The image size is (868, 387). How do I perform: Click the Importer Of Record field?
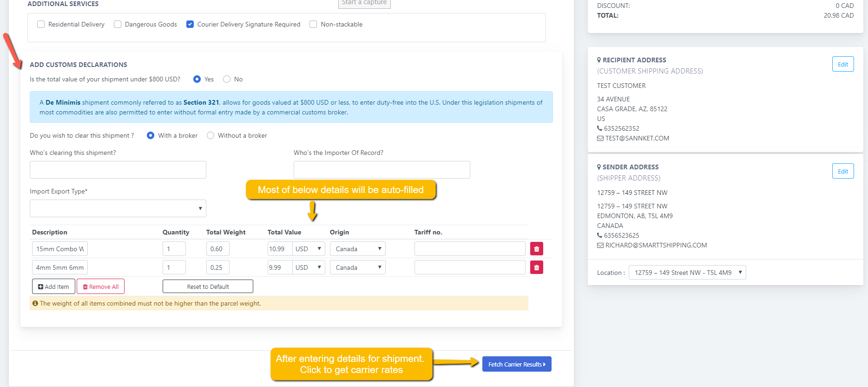coord(381,170)
